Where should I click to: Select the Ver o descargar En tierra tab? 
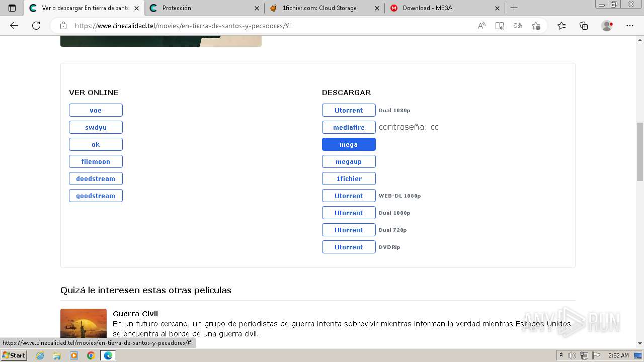(x=84, y=8)
